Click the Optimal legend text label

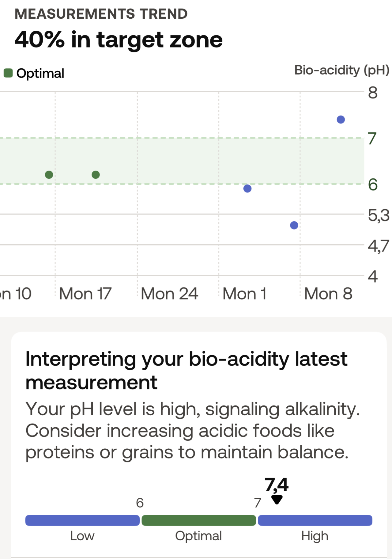click(x=40, y=74)
